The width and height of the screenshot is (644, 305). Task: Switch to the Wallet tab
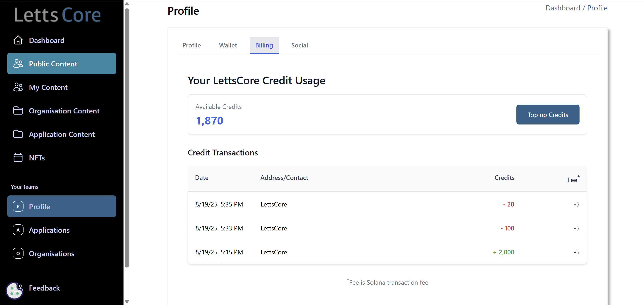coord(228,45)
